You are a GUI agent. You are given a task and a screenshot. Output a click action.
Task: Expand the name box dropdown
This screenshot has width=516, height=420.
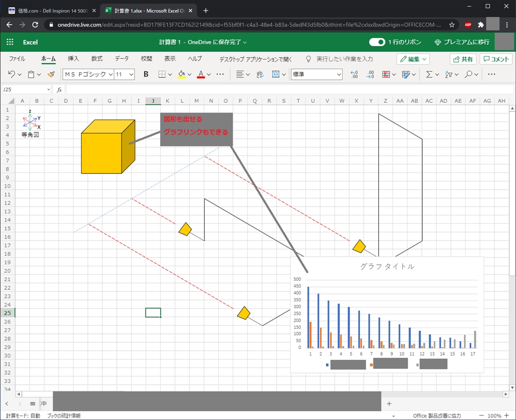click(x=48, y=90)
